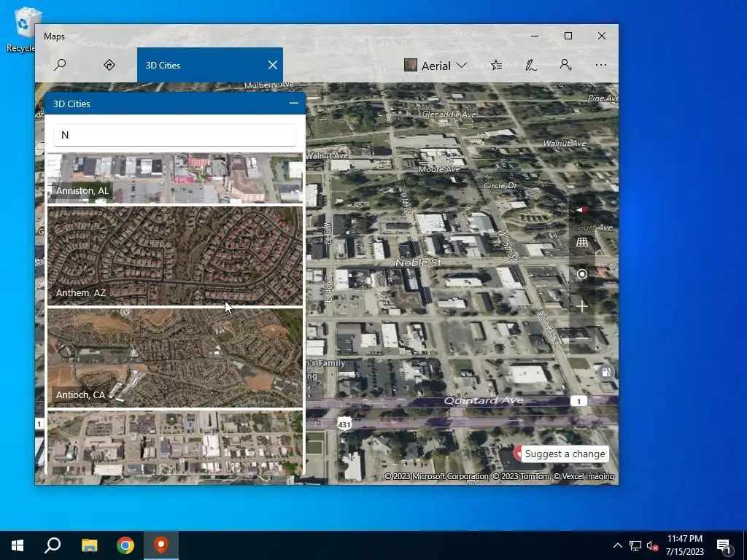Open Saved places favorites icon
Screen dimensions: 747x560
496,65
